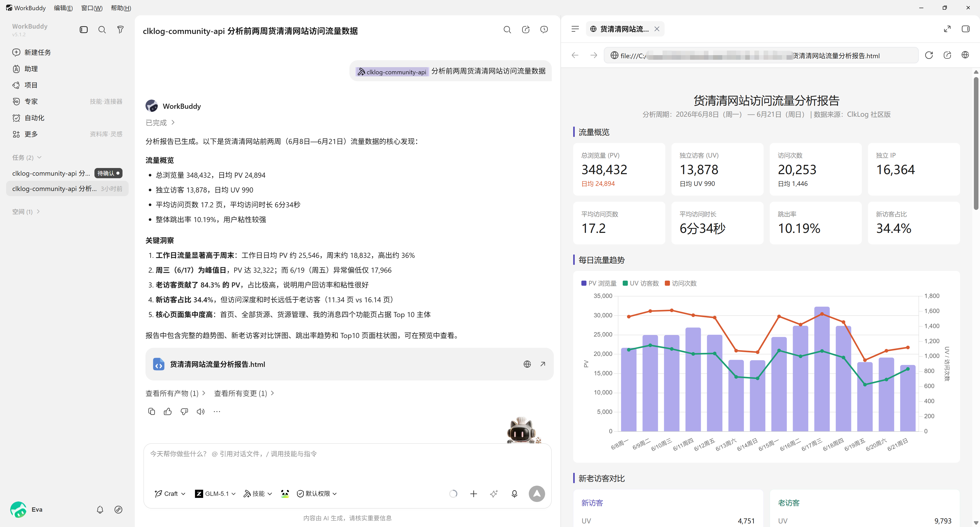Add attachment with plus icon
Screen dimensions: 980x527
474,494
